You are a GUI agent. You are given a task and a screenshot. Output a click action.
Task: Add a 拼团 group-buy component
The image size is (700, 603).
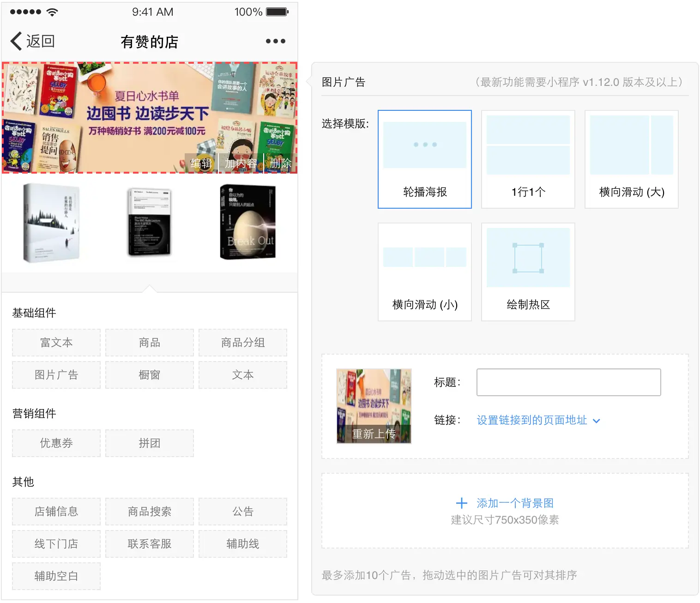150,443
